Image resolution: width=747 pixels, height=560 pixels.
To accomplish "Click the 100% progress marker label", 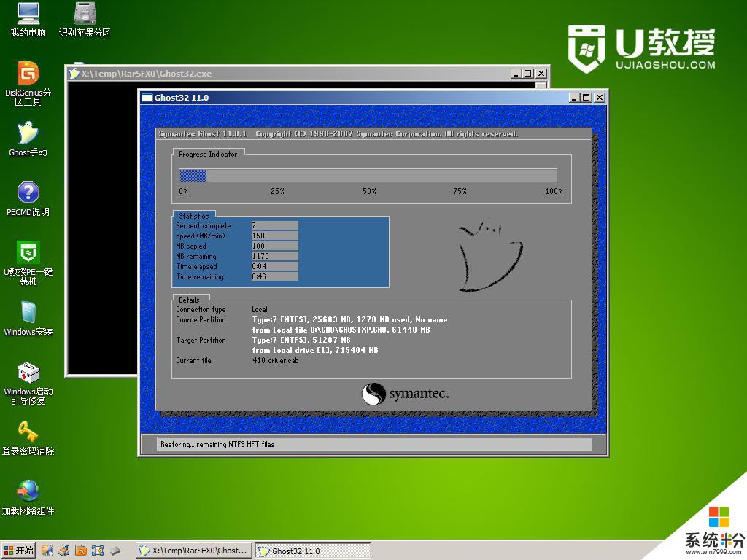I will (554, 192).
